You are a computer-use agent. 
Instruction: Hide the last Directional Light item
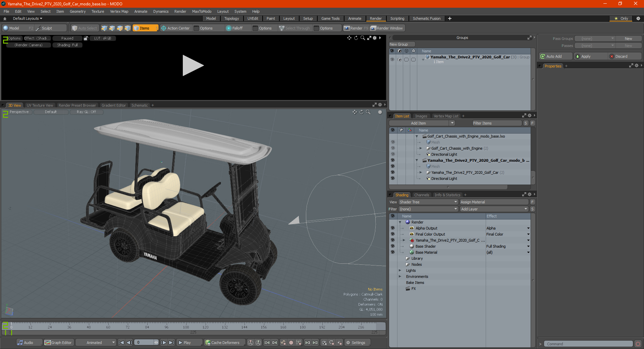pos(392,179)
